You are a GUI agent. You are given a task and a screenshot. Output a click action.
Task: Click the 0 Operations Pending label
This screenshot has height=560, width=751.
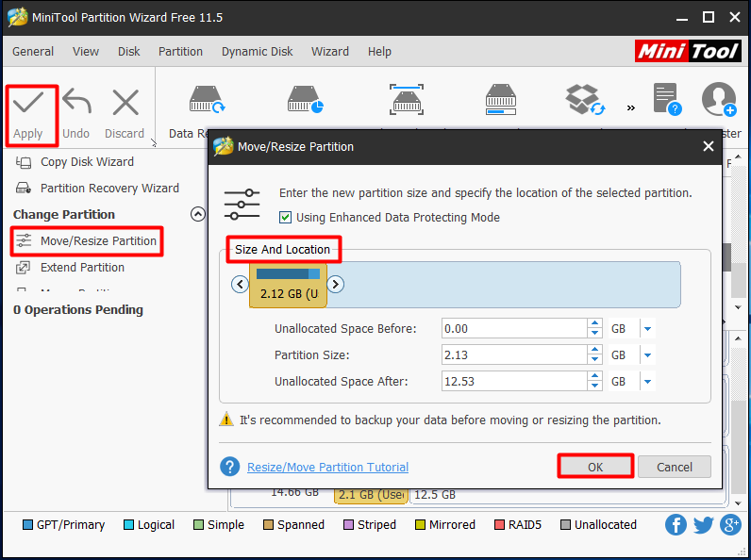point(78,309)
